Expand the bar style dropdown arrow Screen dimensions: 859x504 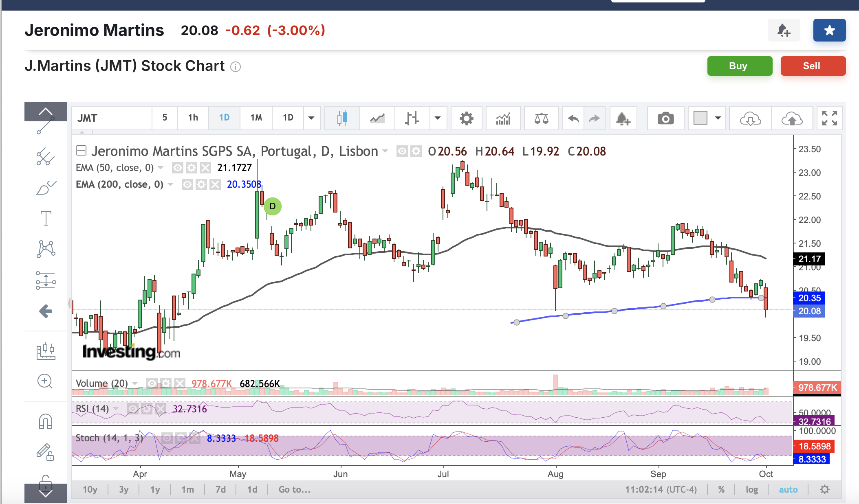438,118
